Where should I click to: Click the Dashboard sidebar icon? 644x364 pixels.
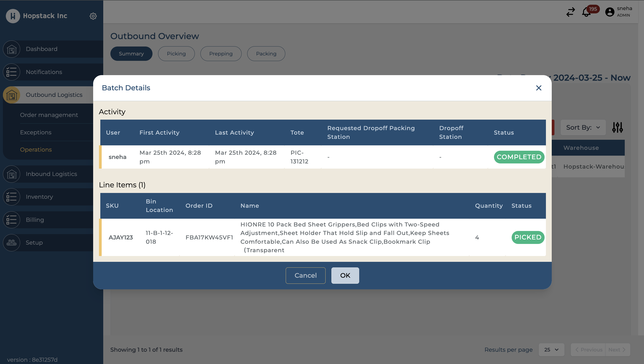[11, 49]
